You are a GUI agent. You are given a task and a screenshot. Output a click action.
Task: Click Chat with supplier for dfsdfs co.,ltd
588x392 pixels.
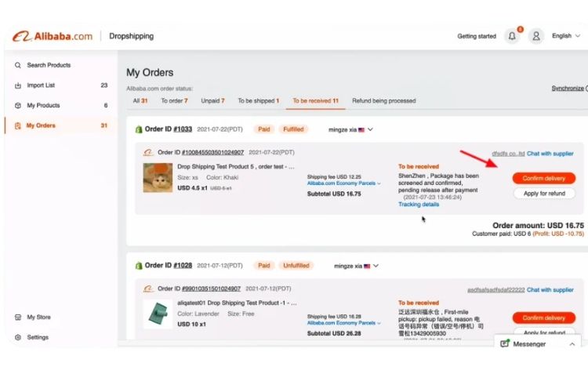[x=550, y=154]
